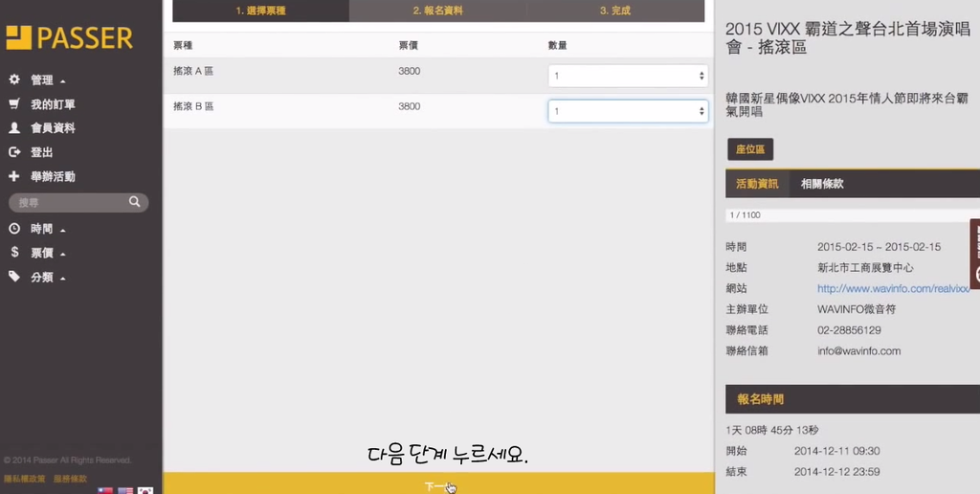Viewport: 980px width, 494px height.
Task: Click 登出 to log out
Action: click(x=42, y=152)
